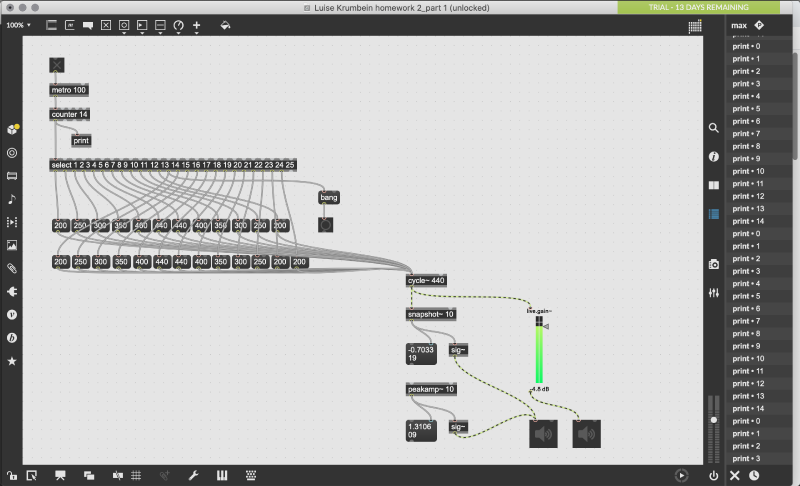This screenshot has width=800, height=486.
Task: Select the print object
Action: pyautogui.click(x=81, y=141)
